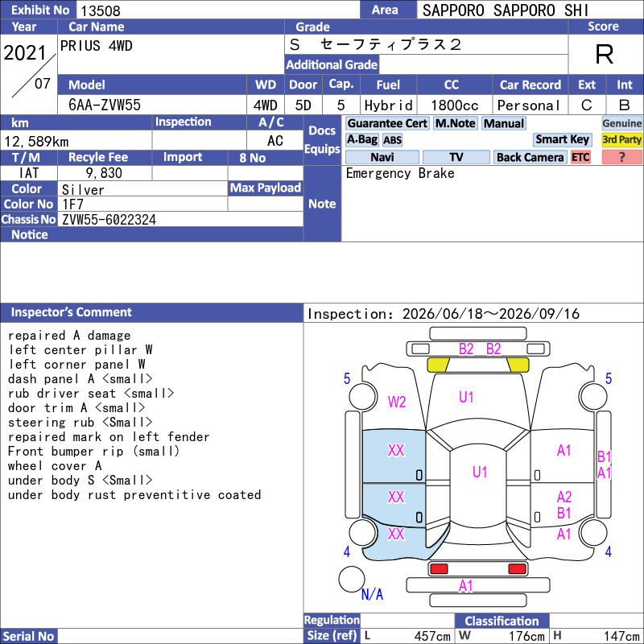This screenshot has height=644, width=644.
Task: Click the 'wheel cover A' comment line
Action: point(55,466)
